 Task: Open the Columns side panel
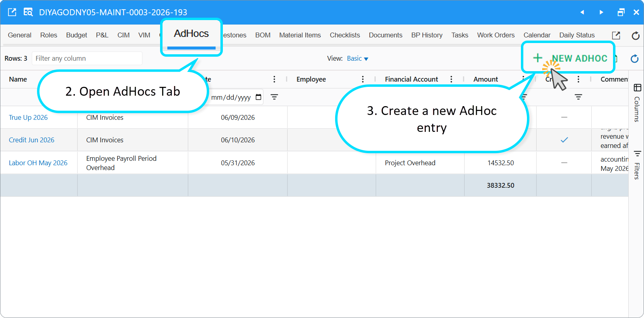(637, 103)
